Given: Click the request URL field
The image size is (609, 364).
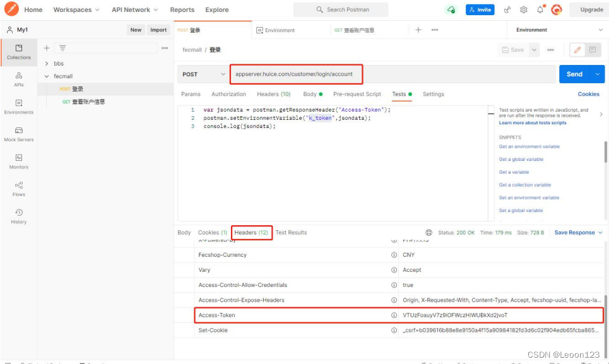Looking at the screenshot, I should coord(393,74).
